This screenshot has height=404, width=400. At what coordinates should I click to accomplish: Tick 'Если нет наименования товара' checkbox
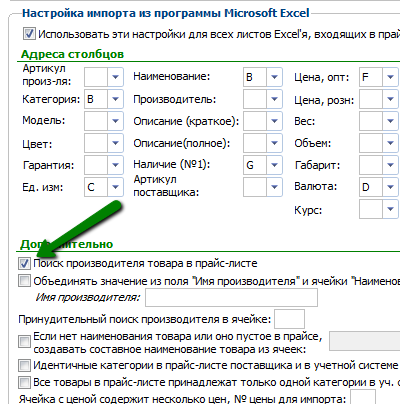(x=24, y=341)
